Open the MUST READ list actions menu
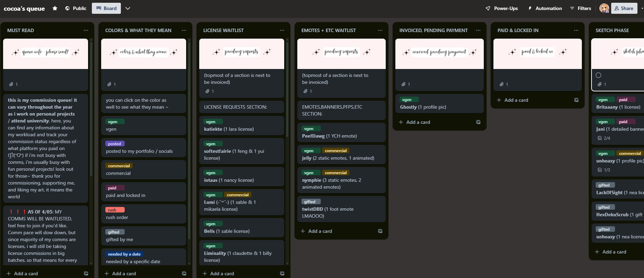Image resolution: width=644 pixels, height=278 pixels. (x=86, y=30)
